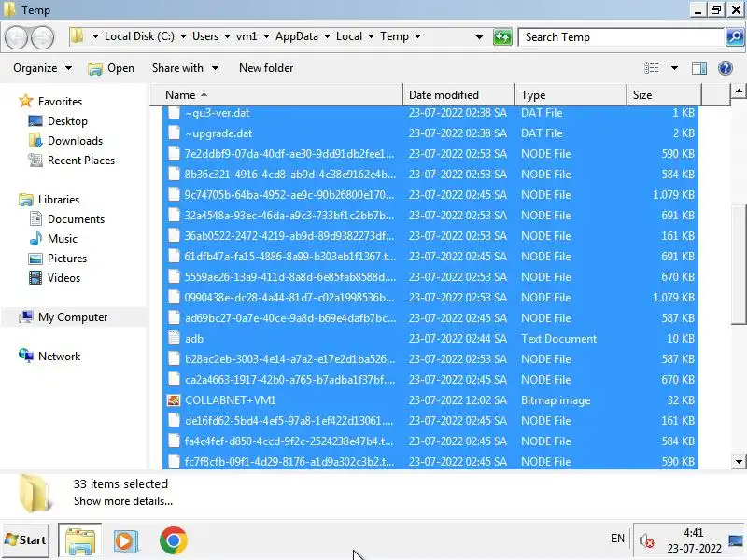Click the Videos library icon
747x560 pixels.
tap(35, 277)
